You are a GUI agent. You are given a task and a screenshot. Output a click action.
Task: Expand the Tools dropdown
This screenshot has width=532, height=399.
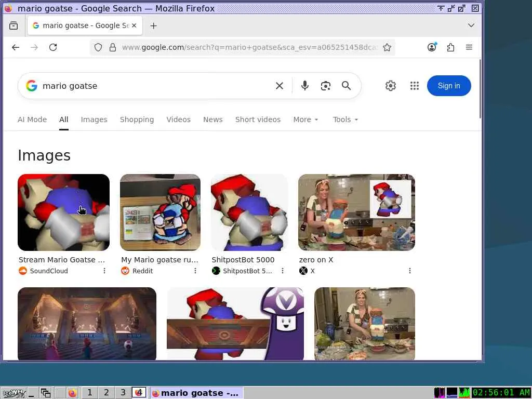345,119
